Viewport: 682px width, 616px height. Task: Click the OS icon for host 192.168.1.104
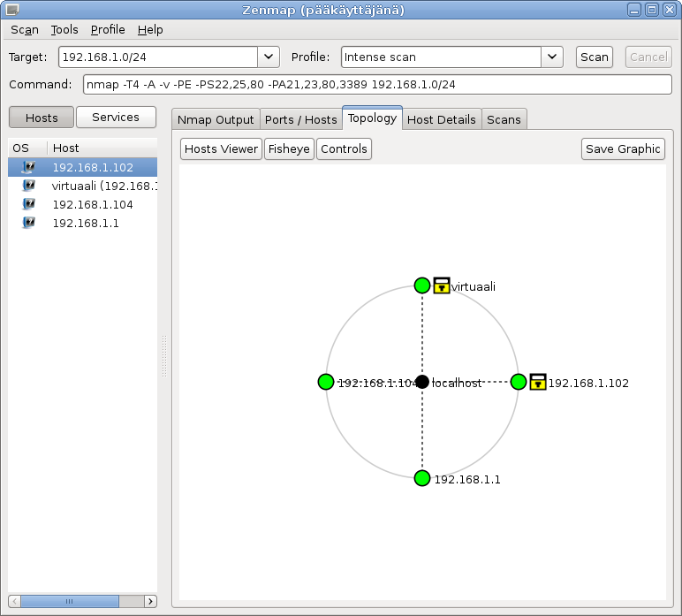pos(28,204)
